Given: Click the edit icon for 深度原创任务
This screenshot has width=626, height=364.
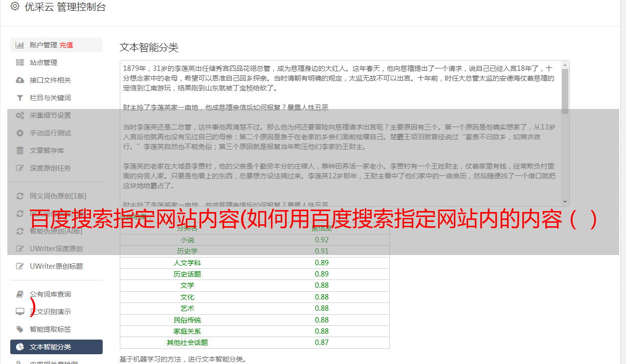Looking at the screenshot, I should coord(20,168).
